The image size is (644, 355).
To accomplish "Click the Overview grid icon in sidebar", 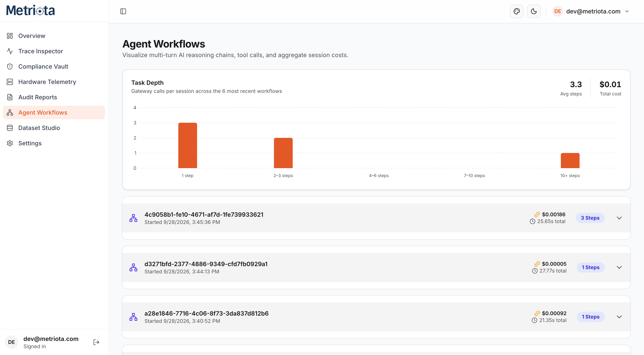I will click(10, 36).
